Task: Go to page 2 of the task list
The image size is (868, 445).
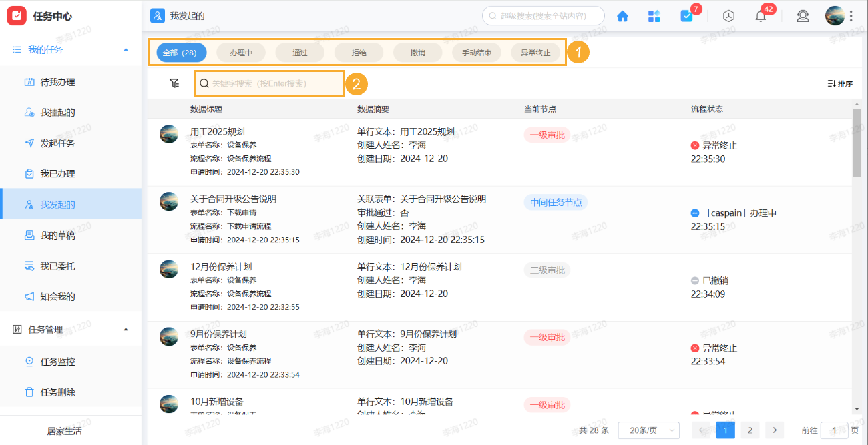Action: (x=749, y=430)
